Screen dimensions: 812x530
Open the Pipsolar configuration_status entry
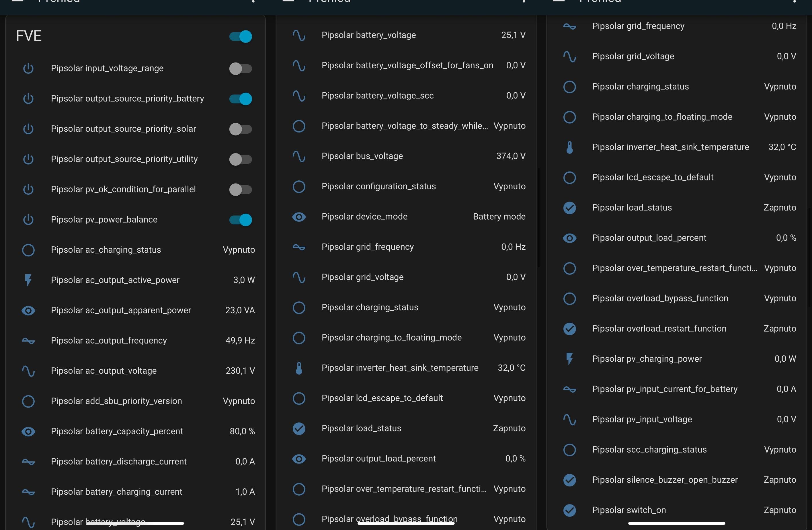pyautogui.click(x=378, y=186)
